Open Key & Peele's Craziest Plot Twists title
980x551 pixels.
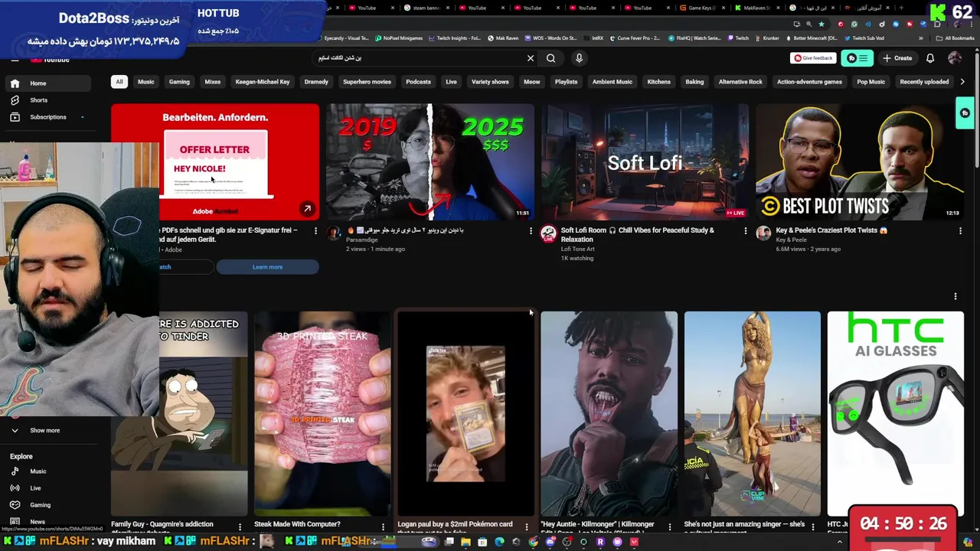tap(831, 230)
